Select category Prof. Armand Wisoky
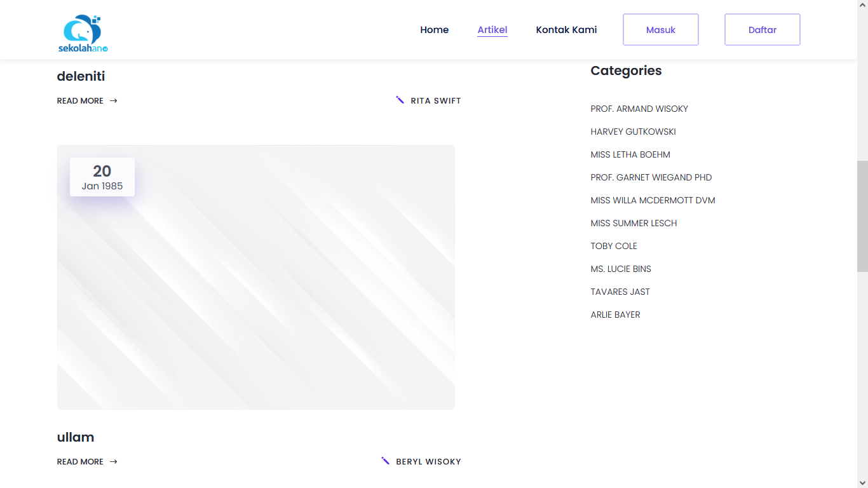Viewport: 868px width, 488px height. click(639, 109)
